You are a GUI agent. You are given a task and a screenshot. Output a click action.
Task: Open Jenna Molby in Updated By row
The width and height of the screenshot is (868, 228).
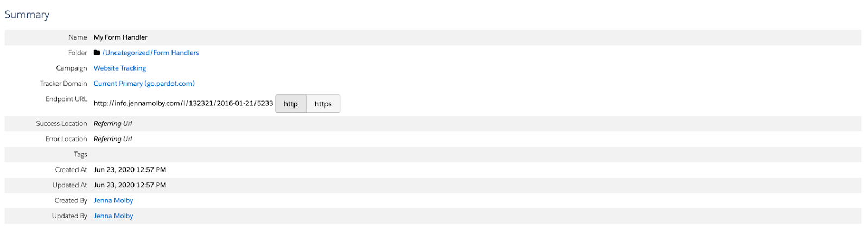(113, 216)
